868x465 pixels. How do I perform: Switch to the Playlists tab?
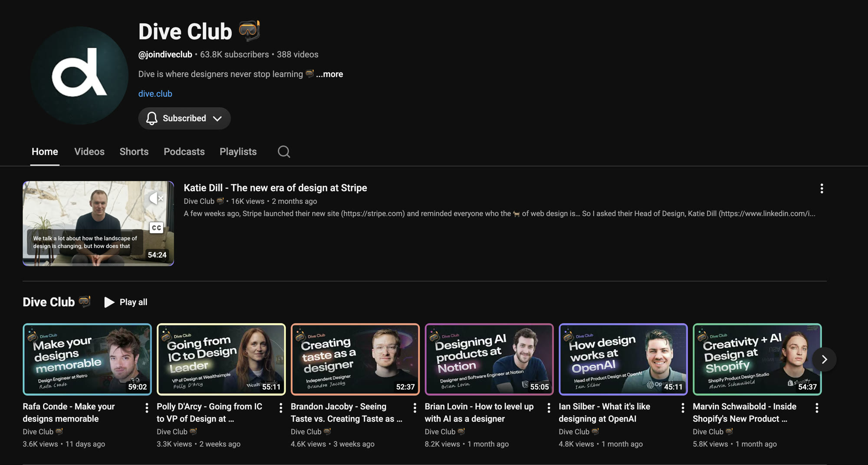coord(238,152)
